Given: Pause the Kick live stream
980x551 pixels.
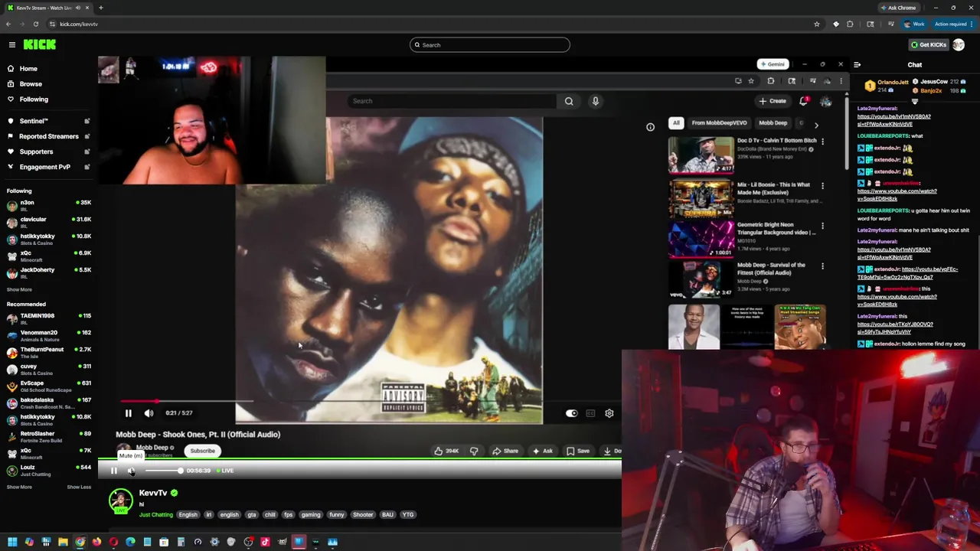Looking at the screenshot, I should click(x=114, y=471).
